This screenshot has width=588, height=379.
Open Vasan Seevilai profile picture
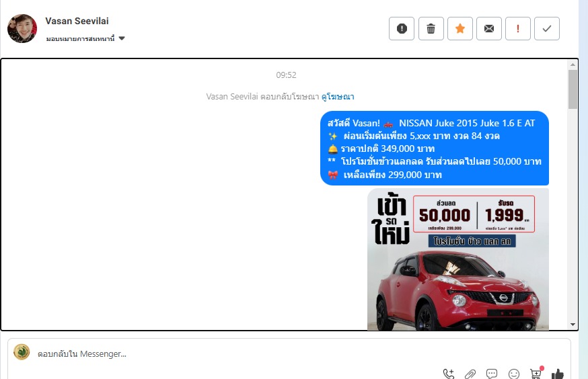tap(22, 28)
